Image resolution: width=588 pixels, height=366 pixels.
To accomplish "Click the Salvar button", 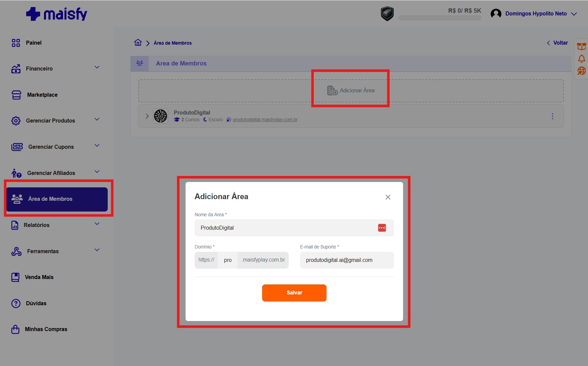I will (294, 293).
